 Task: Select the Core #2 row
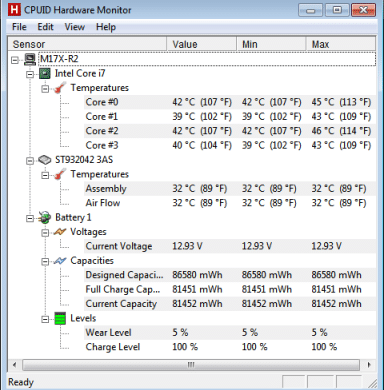[x=230, y=131]
